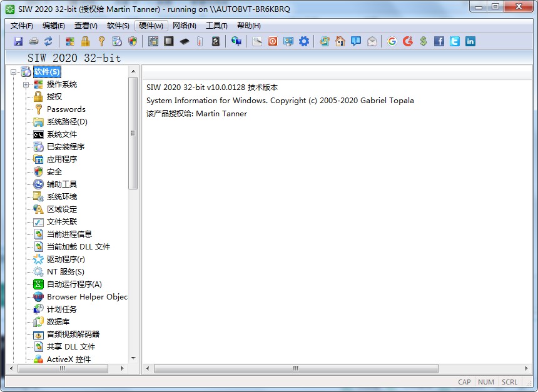The width and height of the screenshot is (538, 392).
Task: Click the Google G toolbar icon
Action: (x=392, y=41)
